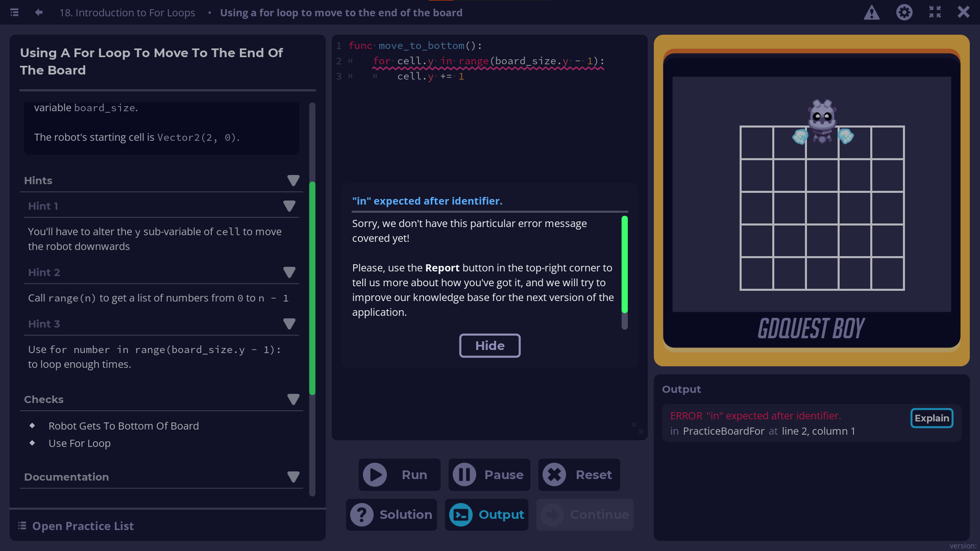Collapse the Hints section
Viewport: 980px width, 551px height.
pos(293,181)
